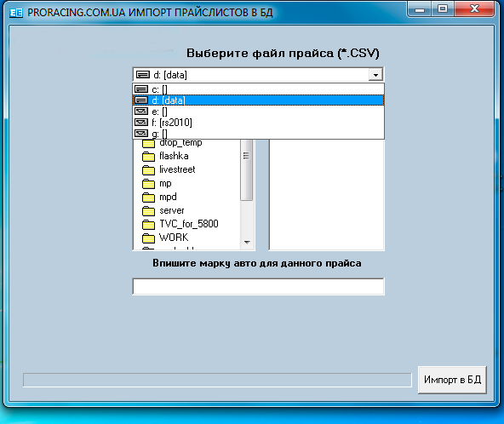Open the dtop_temp folder
The image size is (504, 424).
172,142
